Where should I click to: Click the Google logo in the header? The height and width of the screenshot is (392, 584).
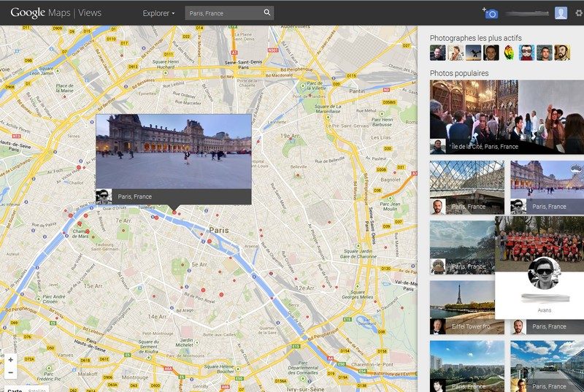28,13
